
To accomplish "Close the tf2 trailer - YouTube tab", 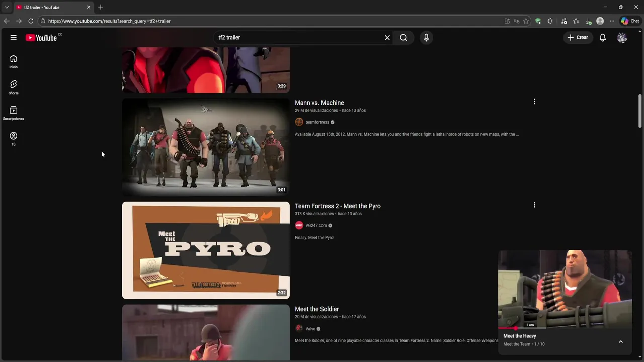I will [x=89, y=7].
